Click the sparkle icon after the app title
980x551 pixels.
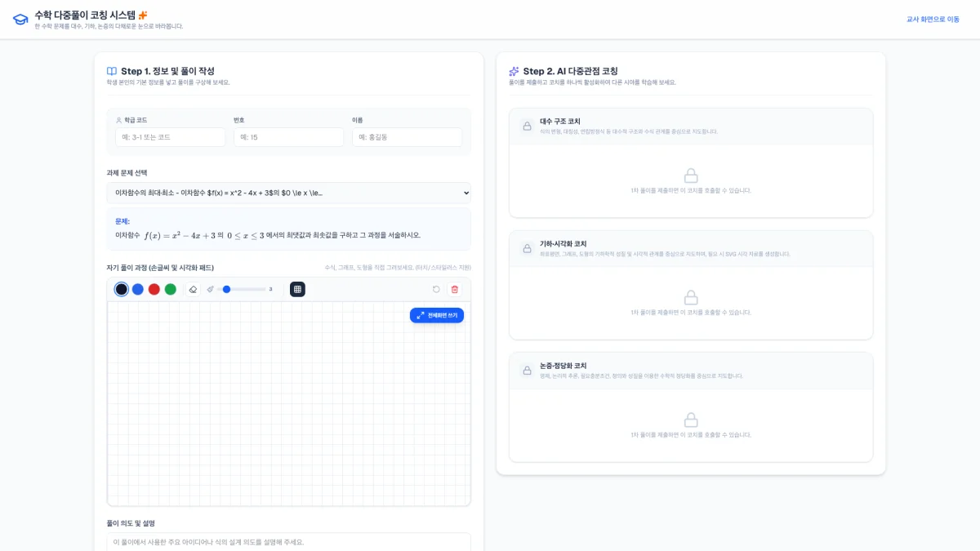tap(143, 15)
